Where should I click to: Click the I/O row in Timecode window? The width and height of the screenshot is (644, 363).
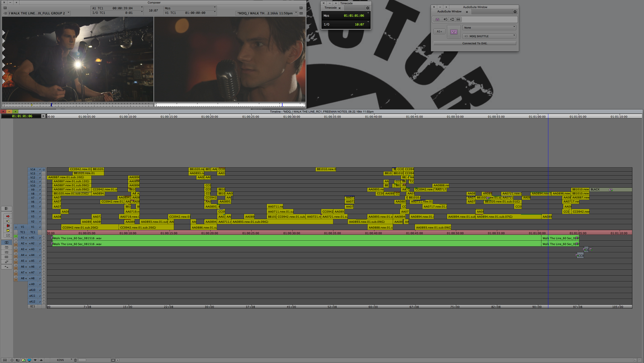pyautogui.click(x=346, y=24)
